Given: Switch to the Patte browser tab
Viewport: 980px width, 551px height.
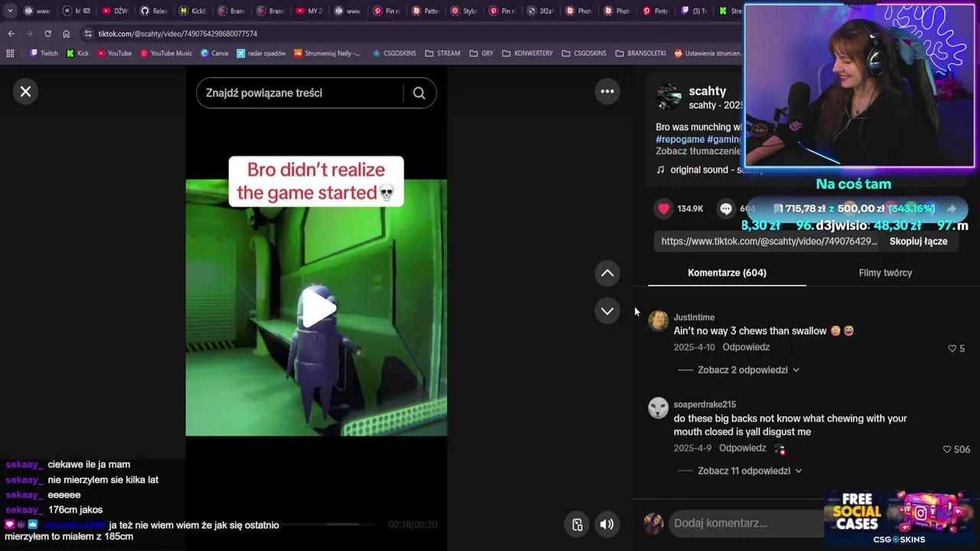Looking at the screenshot, I should point(426,11).
